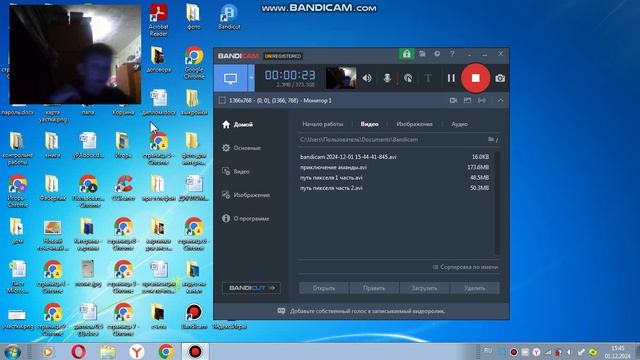Open output folder icon beside the path
The height and width of the screenshot is (360, 640).
491,140
